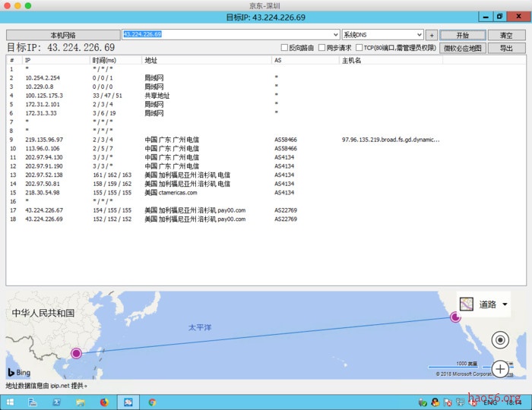Open Chrome from the taskbar
The height and width of the screenshot is (410, 532).
(152, 402)
